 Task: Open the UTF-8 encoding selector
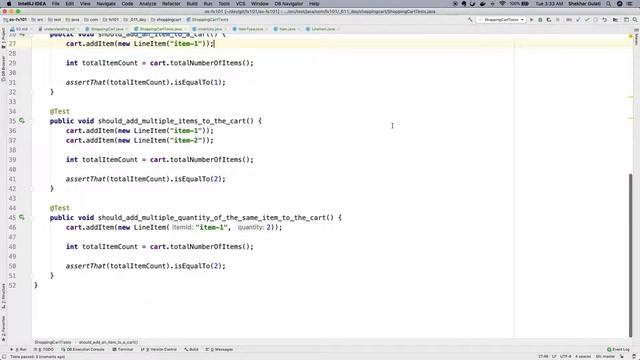pyautogui.click(x=566, y=356)
